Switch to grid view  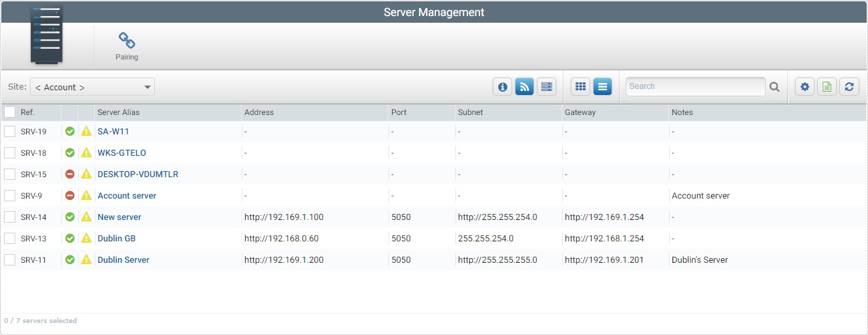581,86
